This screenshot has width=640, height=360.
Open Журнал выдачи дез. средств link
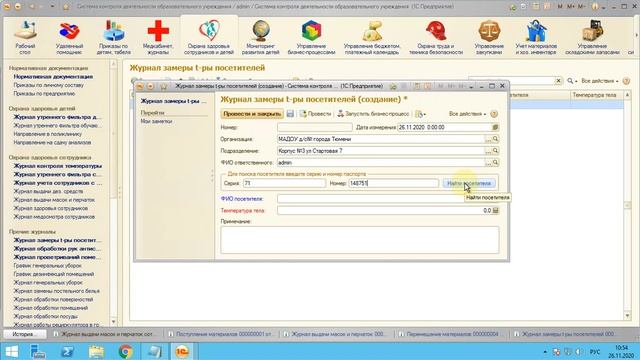click(x=48, y=191)
